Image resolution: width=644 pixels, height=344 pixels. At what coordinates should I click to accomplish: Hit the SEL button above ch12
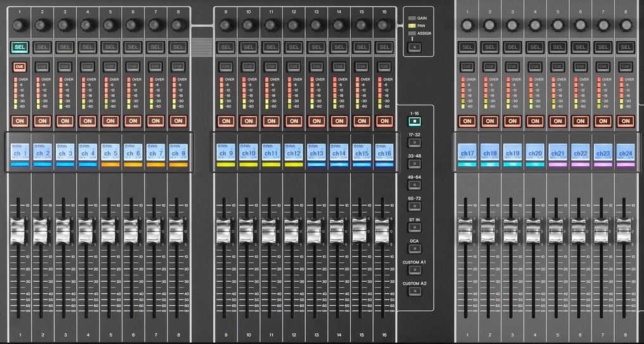[x=294, y=47]
